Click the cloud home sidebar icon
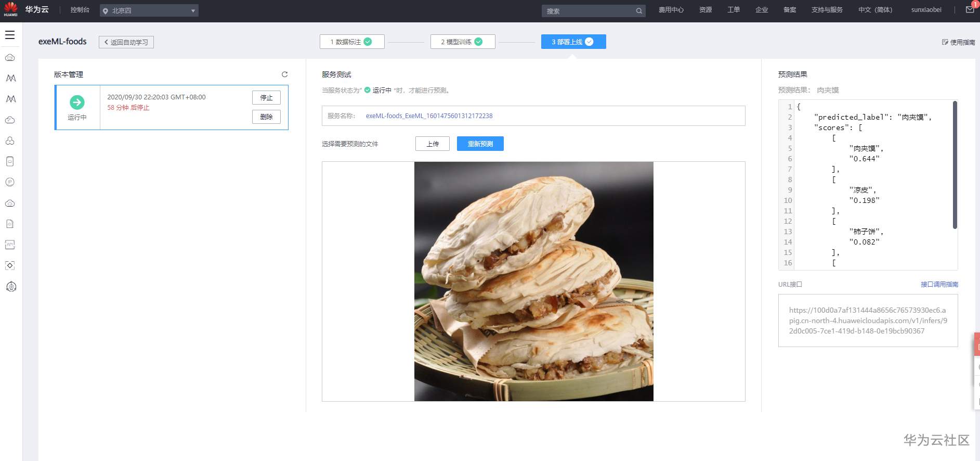The width and height of the screenshot is (980, 461). coord(10,203)
